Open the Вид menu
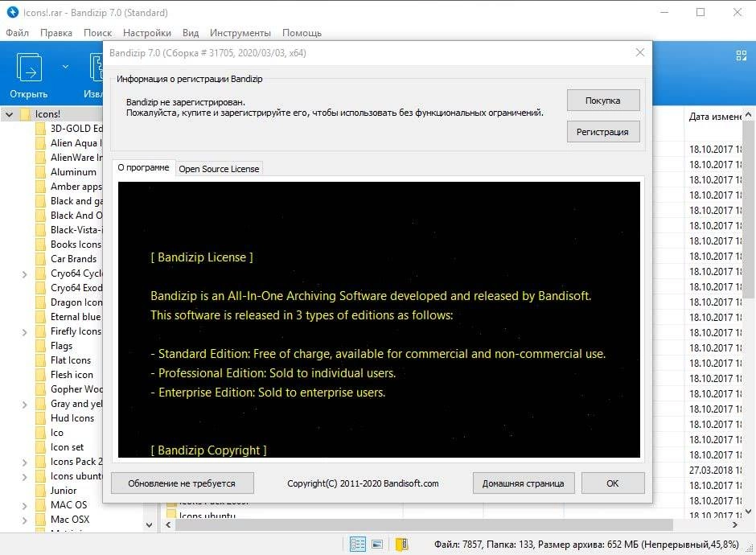The width and height of the screenshot is (756, 555). (x=191, y=33)
